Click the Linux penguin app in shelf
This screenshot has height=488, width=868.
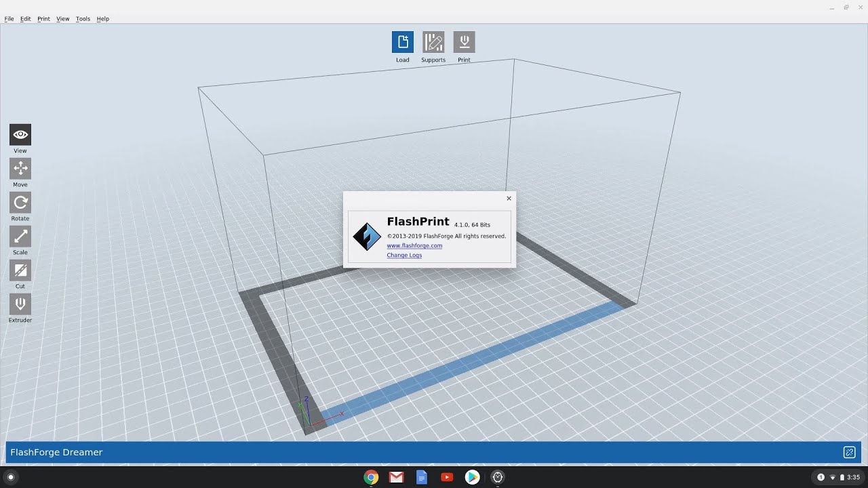498,477
